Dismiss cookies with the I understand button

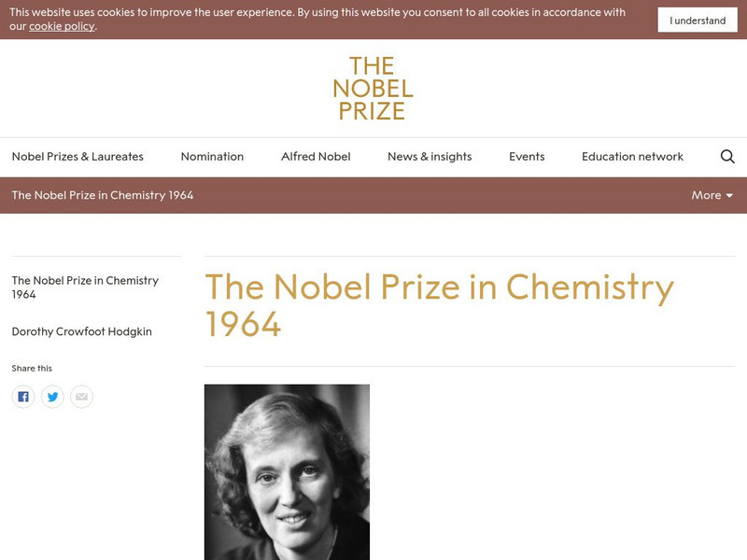[697, 19]
